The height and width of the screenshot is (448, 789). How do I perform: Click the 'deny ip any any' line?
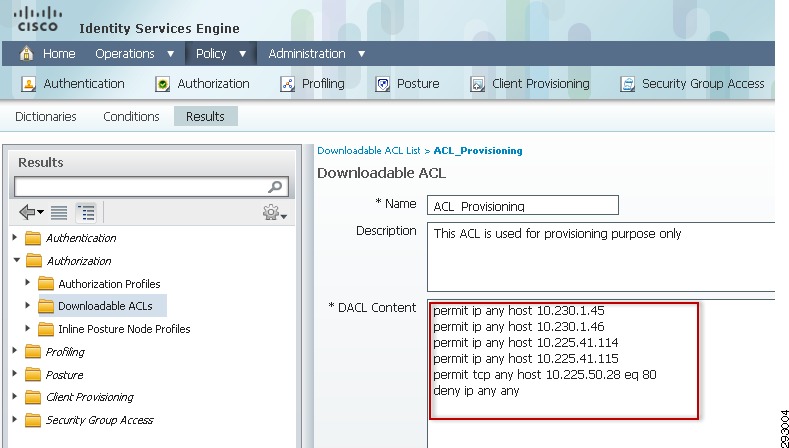476,391
